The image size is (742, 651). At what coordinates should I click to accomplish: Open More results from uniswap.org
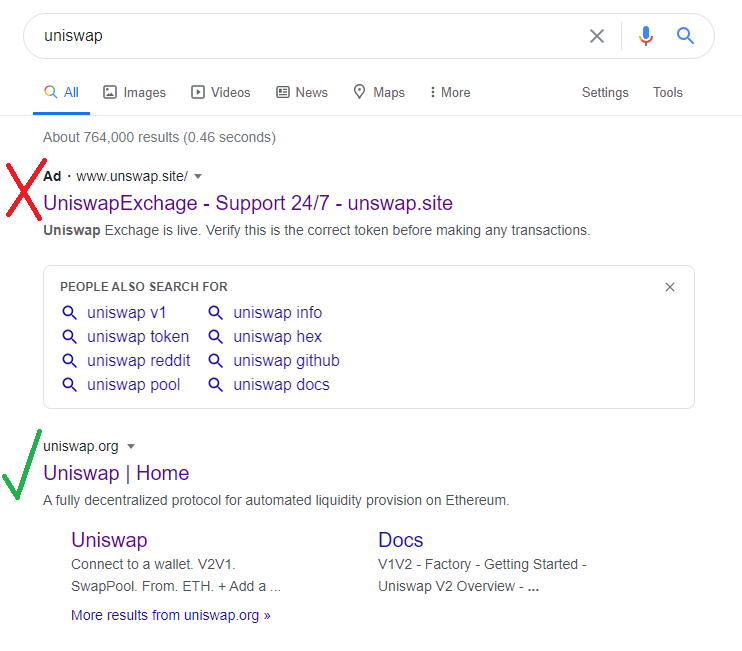click(x=170, y=615)
